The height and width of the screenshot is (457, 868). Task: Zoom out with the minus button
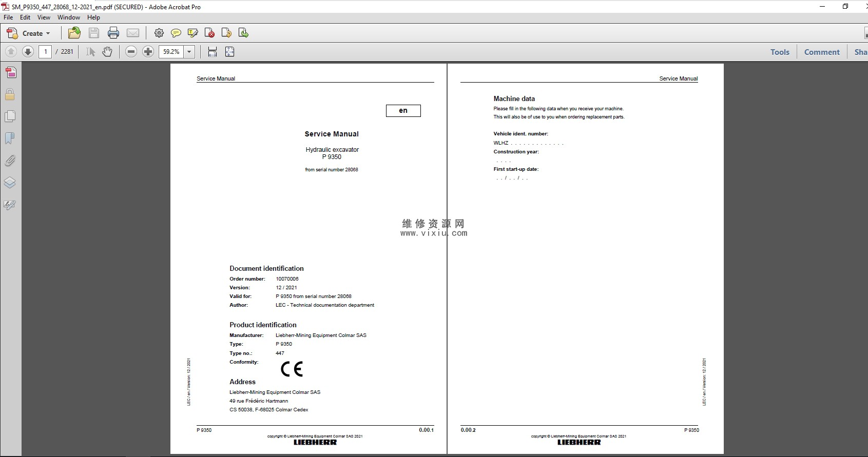pyautogui.click(x=131, y=52)
